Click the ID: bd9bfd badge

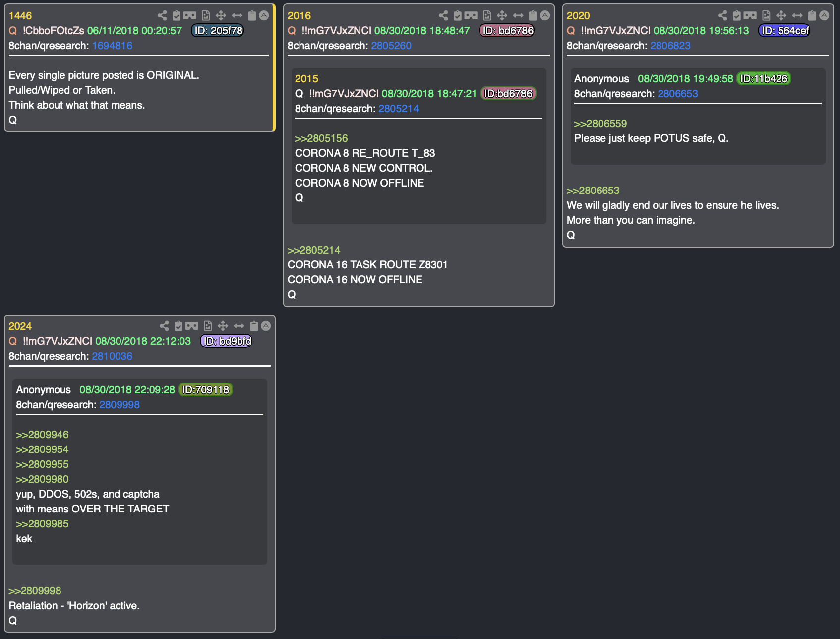[x=226, y=341]
